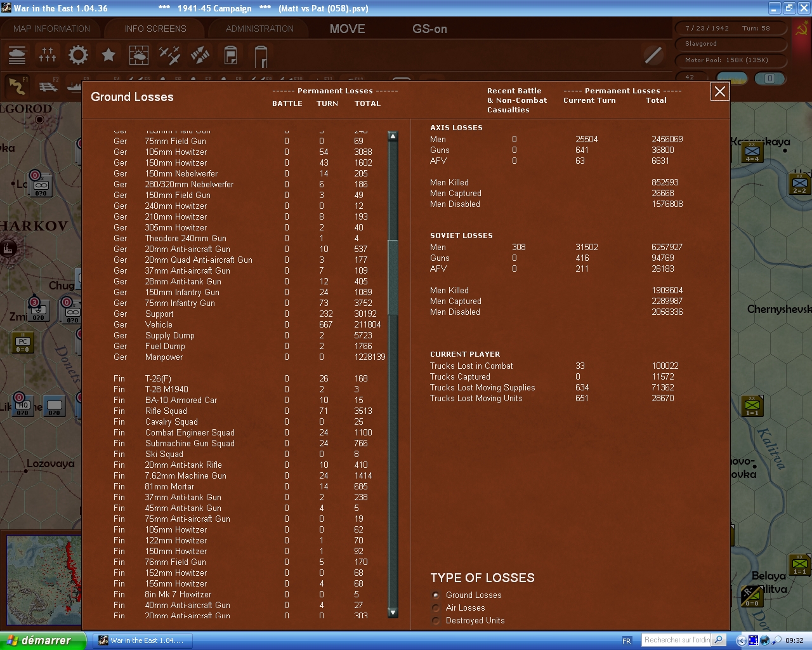The image size is (812, 650).
Task: Click the Lozovaya city label on map
Action: tap(51, 463)
